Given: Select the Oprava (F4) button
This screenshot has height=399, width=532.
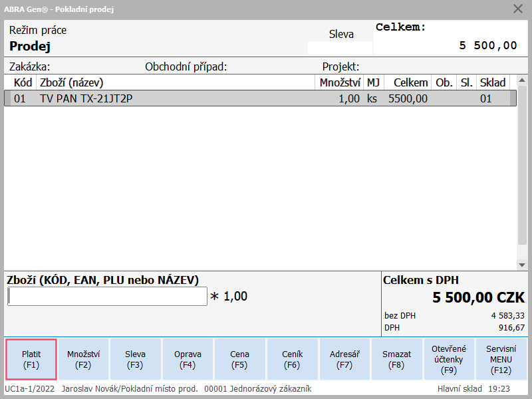Looking at the screenshot, I should pyautogui.click(x=188, y=359).
